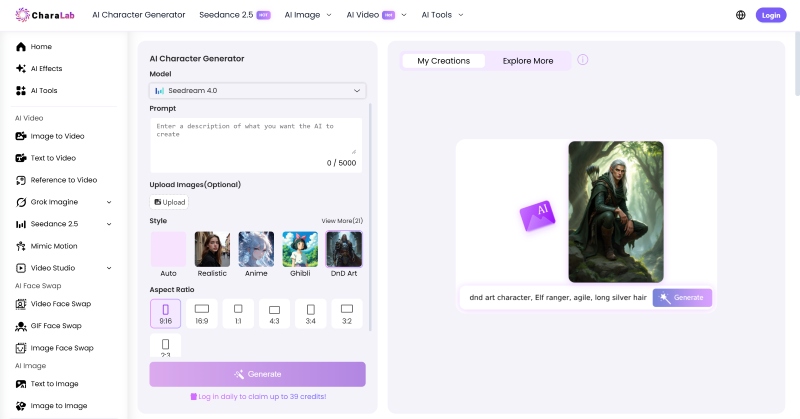Viewport: 800px width, 419px height.
Task: Click the Text to Image icon
Action: coord(21,384)
